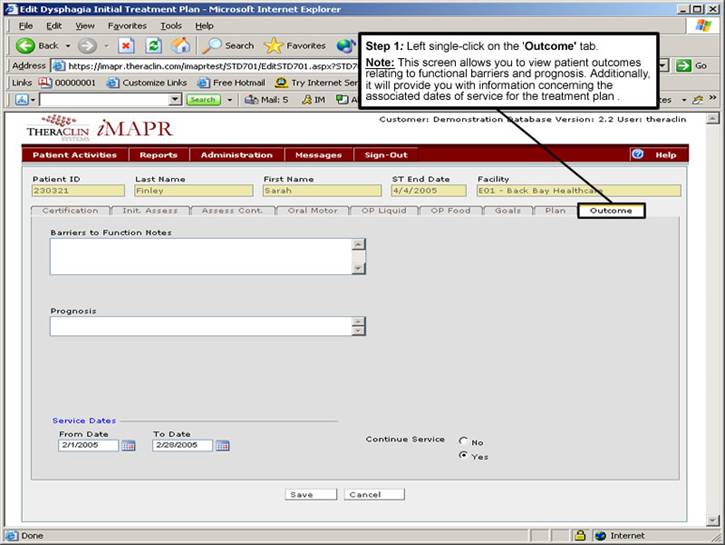Open the From Date calendar picker
The image size is (725, 545).
pos(128,446)
